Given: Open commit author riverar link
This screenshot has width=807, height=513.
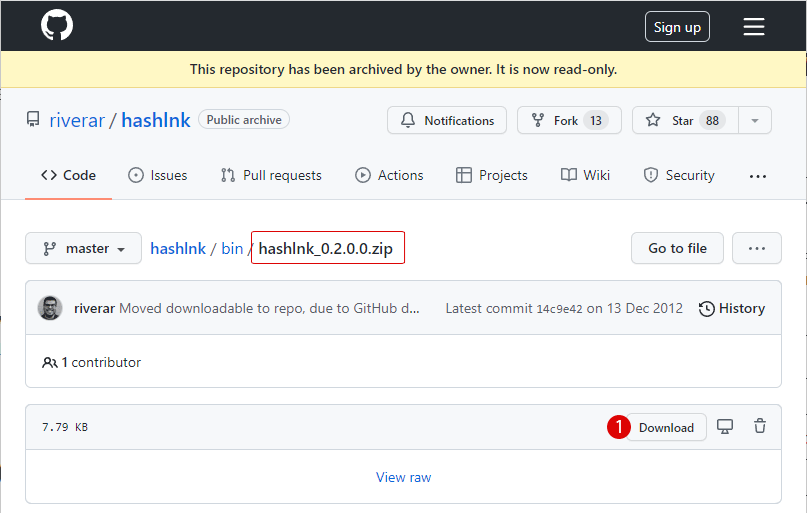Looking at the screenshot, I should point(94,308).
